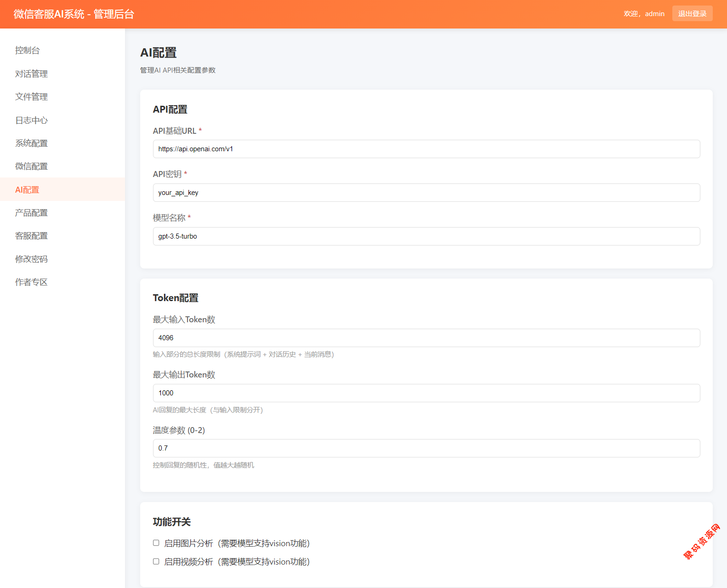This screenshot has width=727, height=588.
Task: Open 产品配置 in sidebar
Action: (x=31, y=212)
